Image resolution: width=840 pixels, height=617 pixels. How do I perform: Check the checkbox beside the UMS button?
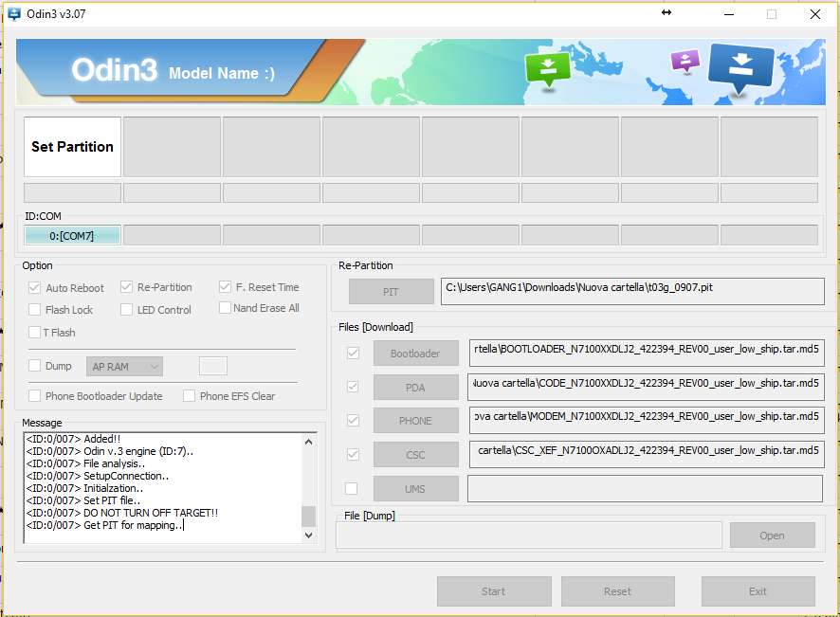(x=352, y=488)
